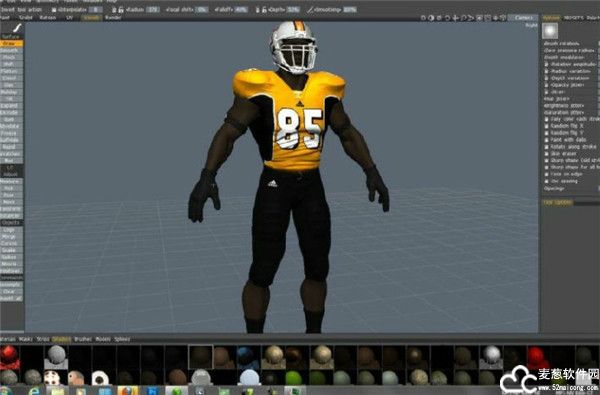Open the Brushes panel tab

pyautogui.click(x=82, y=339)
